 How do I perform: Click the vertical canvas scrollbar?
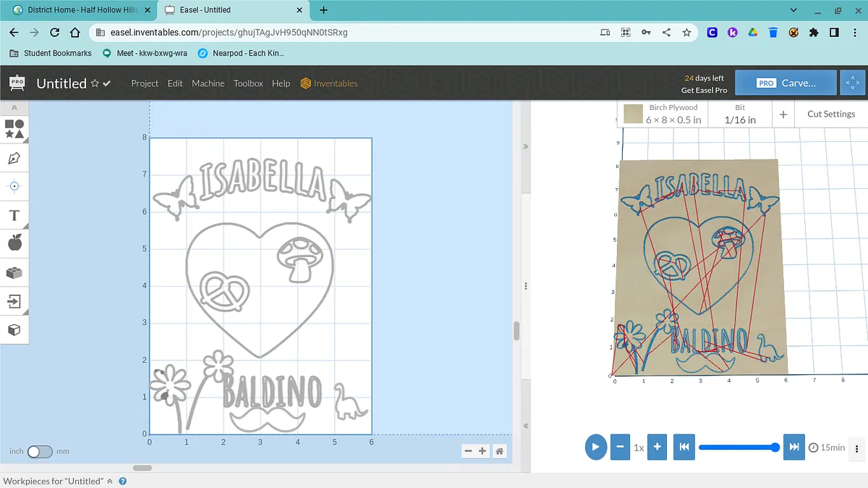(x=516, y=331)
